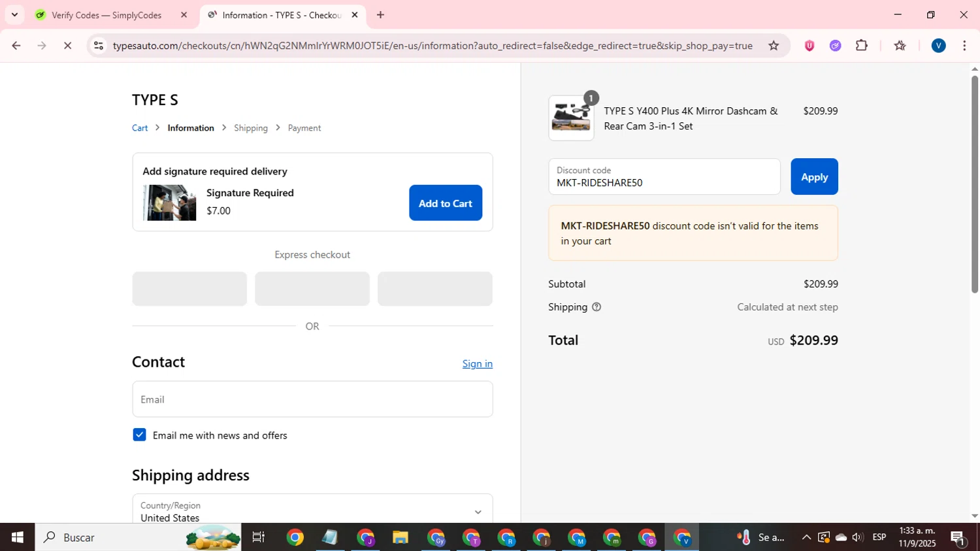Click Shipping breadcrumb step
Image resolution: width=980 pixels, height=551 pixels.
click(x=251, y=128)
